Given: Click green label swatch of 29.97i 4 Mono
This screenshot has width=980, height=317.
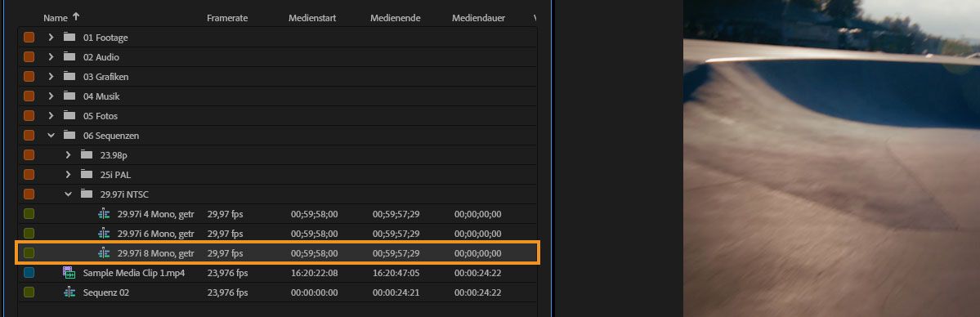Looking at the screenshot, I should (29, 214).
